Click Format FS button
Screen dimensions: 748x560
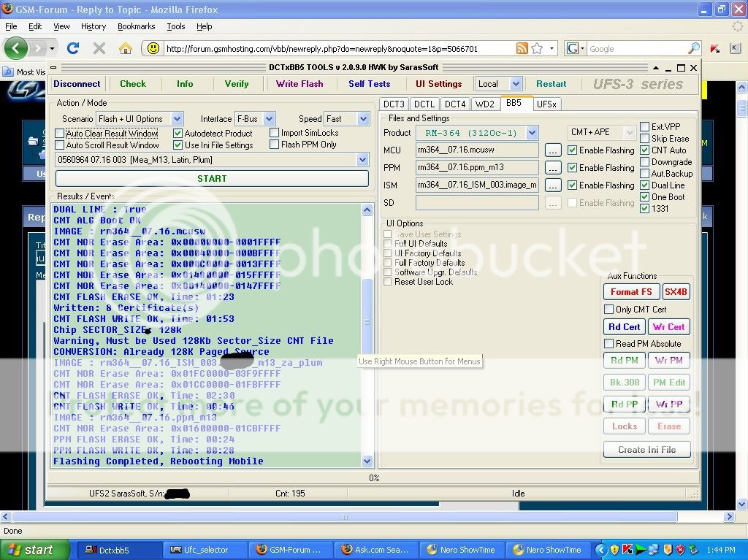(631, 292)
